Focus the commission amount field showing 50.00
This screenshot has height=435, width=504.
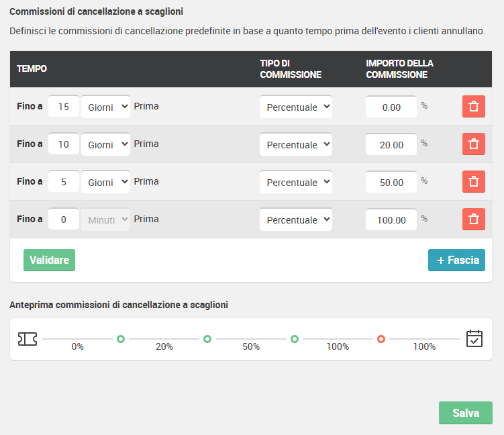coord(391,182)
